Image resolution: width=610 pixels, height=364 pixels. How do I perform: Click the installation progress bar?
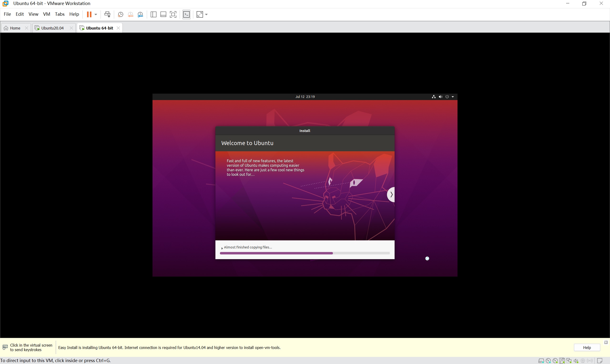click(x=305, y=253)
